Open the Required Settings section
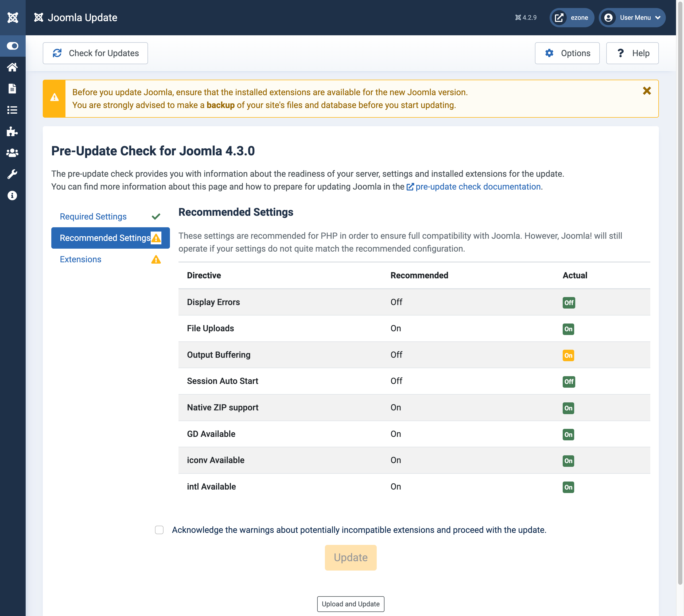 tap(93, 216)
